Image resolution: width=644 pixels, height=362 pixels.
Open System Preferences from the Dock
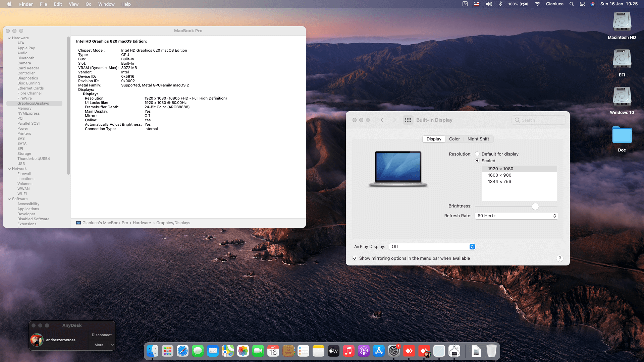click(x=394, y=351)
